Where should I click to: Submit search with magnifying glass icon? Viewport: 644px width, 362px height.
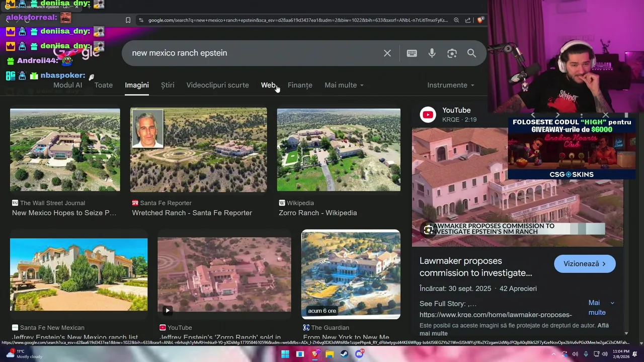pyautogui.click(x=471, y=53)
